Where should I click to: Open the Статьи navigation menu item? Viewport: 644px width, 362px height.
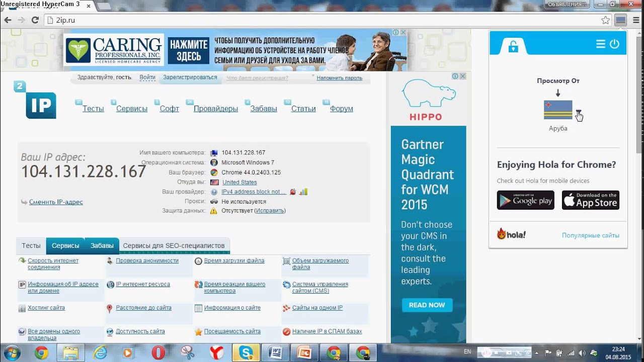303,109
